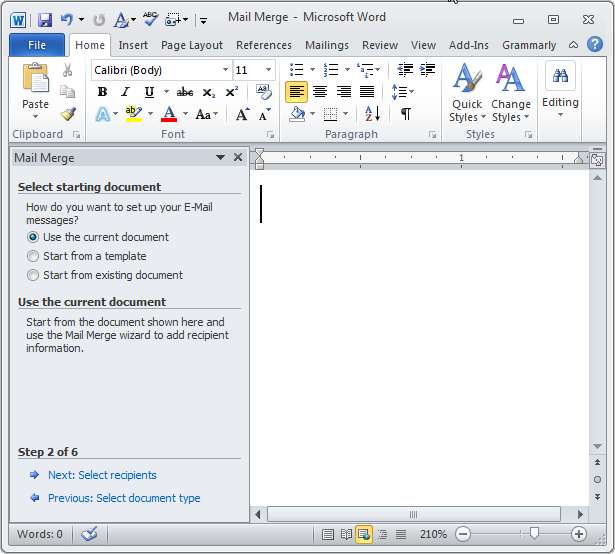Open Mail Merge pane options arrow
This screenshot has width=615, height=554.
[220, 158]
